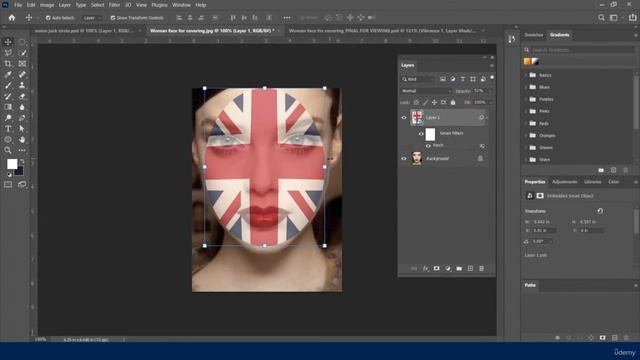Select the Background layer thumbnail
The height and width of the screenshot is (360, 640).
click(417, 158)
